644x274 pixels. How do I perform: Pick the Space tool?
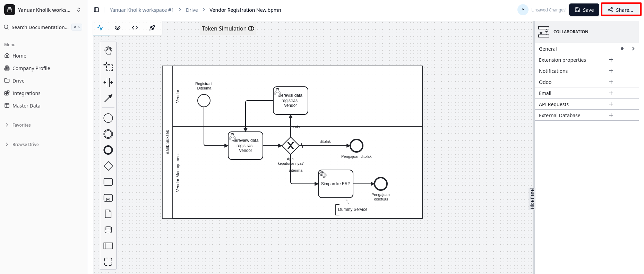108,82
